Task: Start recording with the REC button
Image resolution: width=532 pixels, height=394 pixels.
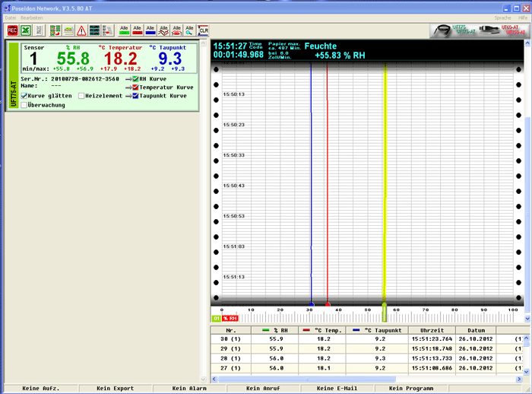Action: click(12, 30)
